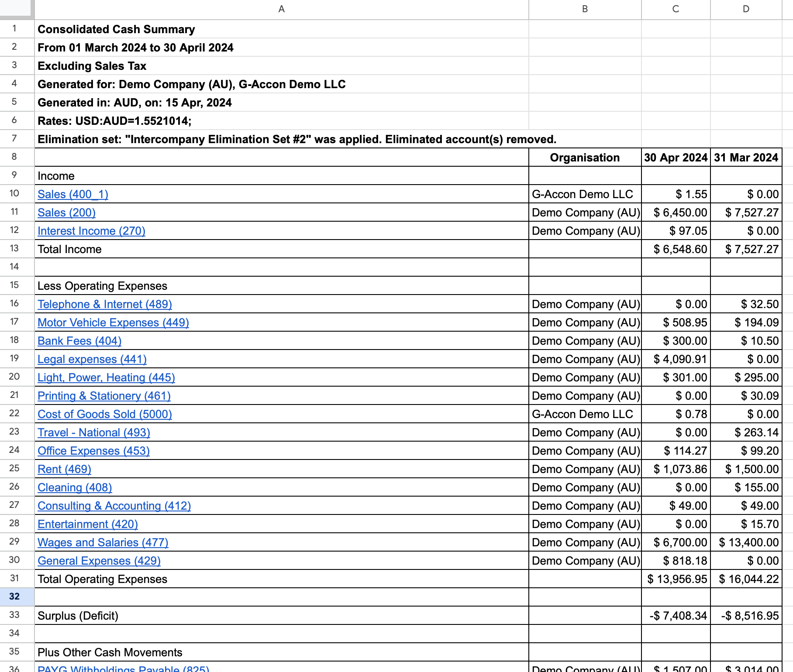
Task: Click the 'Total Operating Expenses' label cell
Action: point(282,579)
